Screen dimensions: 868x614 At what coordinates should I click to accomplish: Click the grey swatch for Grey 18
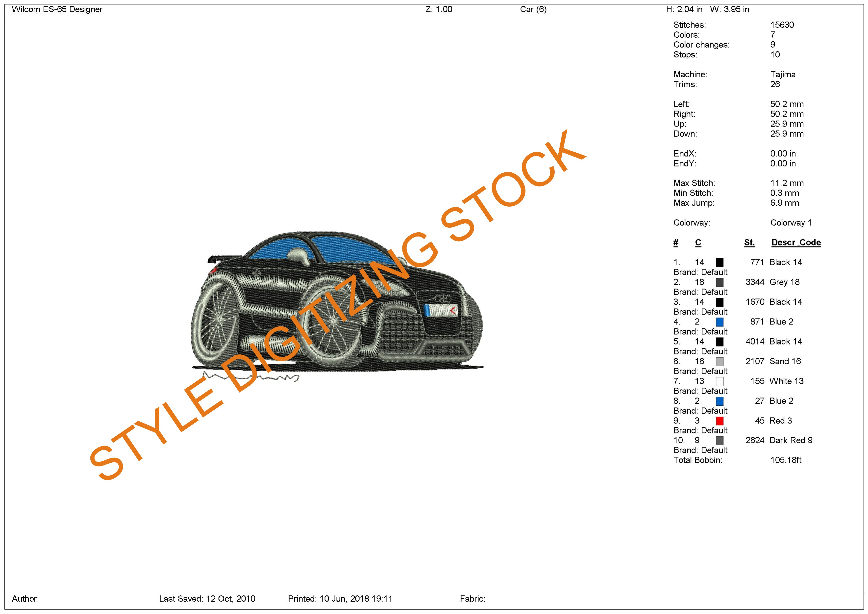pos(719,282)
